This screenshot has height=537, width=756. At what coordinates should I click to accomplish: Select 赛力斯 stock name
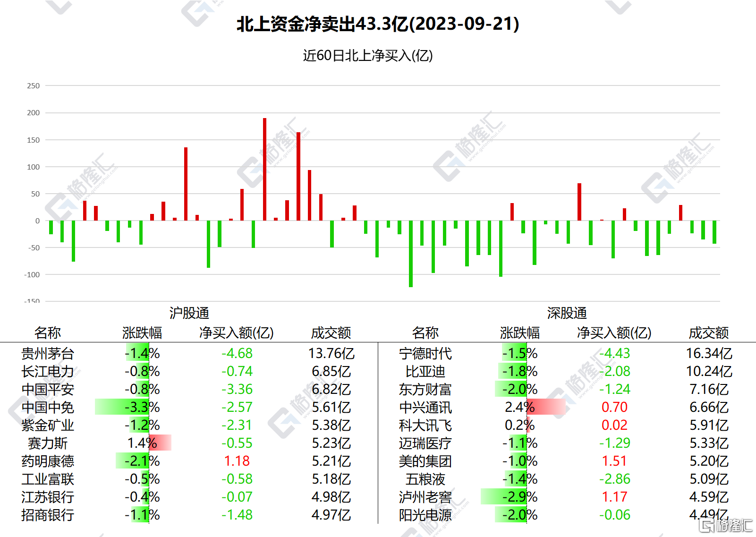click(x=48, y=443)
